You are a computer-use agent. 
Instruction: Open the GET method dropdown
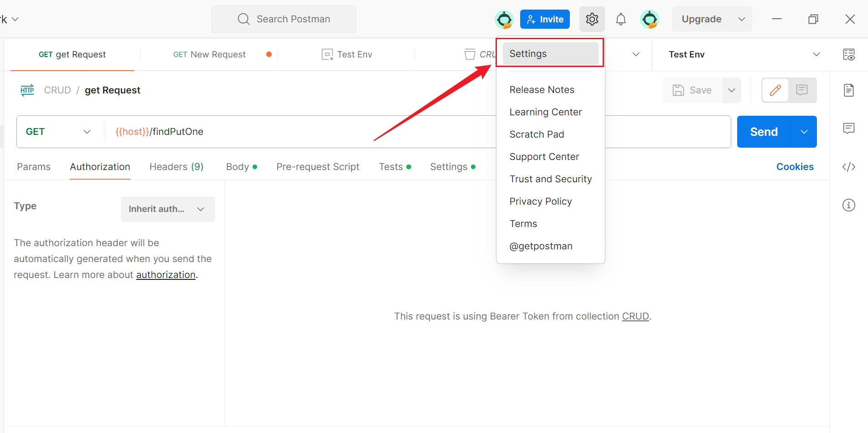point(58,132)
